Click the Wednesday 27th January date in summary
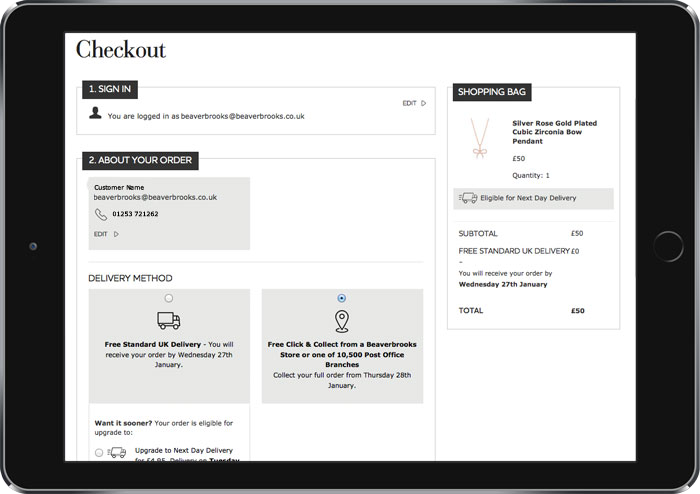The image size is (700, 494). [503, 284]
